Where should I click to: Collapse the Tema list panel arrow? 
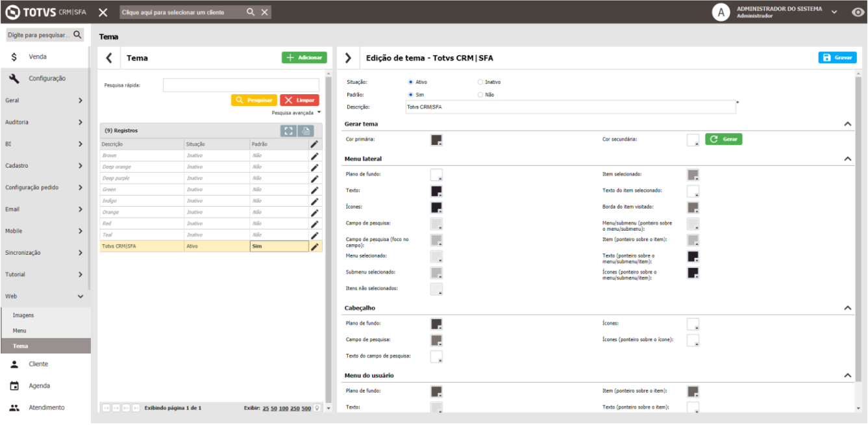[109, 58]
